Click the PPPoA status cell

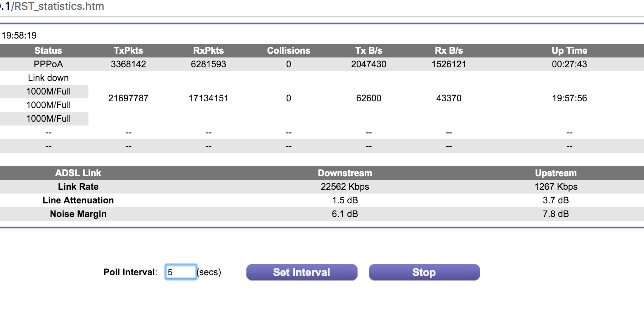click(x=48, y=64)
